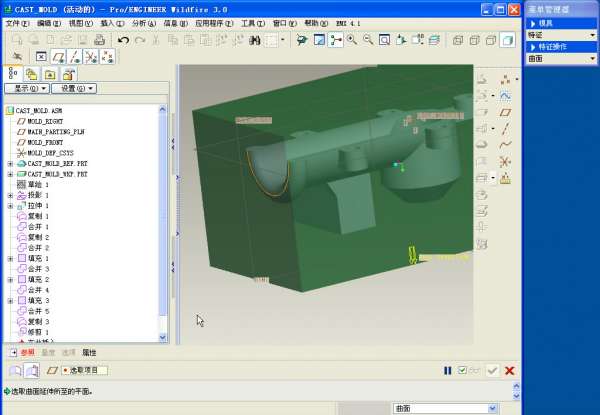Toggle the spin center icon
The image size is (600, 415).
coord(336,40)
